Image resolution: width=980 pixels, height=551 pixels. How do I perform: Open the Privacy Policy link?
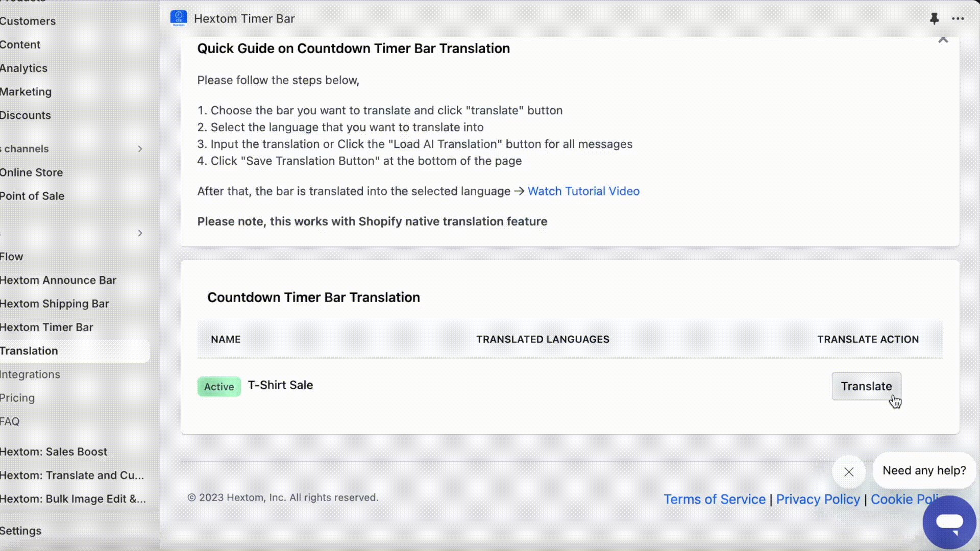[x=818, y=499]
